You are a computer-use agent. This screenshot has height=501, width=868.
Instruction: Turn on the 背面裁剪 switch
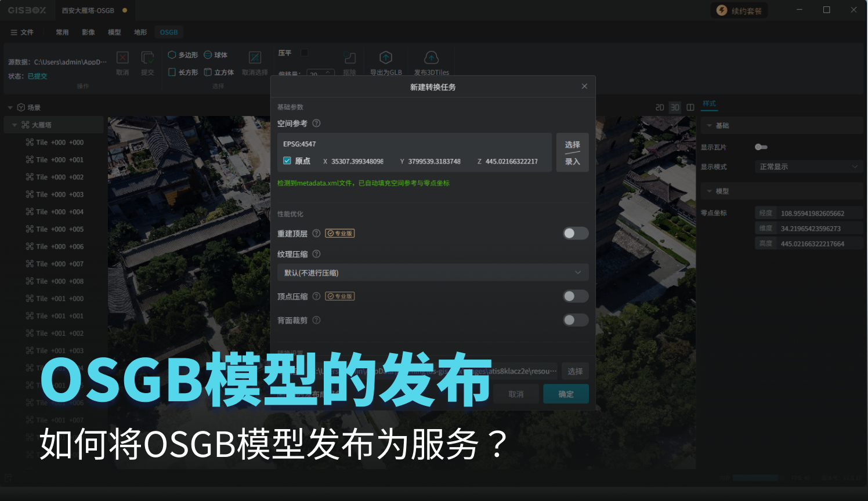(576, 320)
